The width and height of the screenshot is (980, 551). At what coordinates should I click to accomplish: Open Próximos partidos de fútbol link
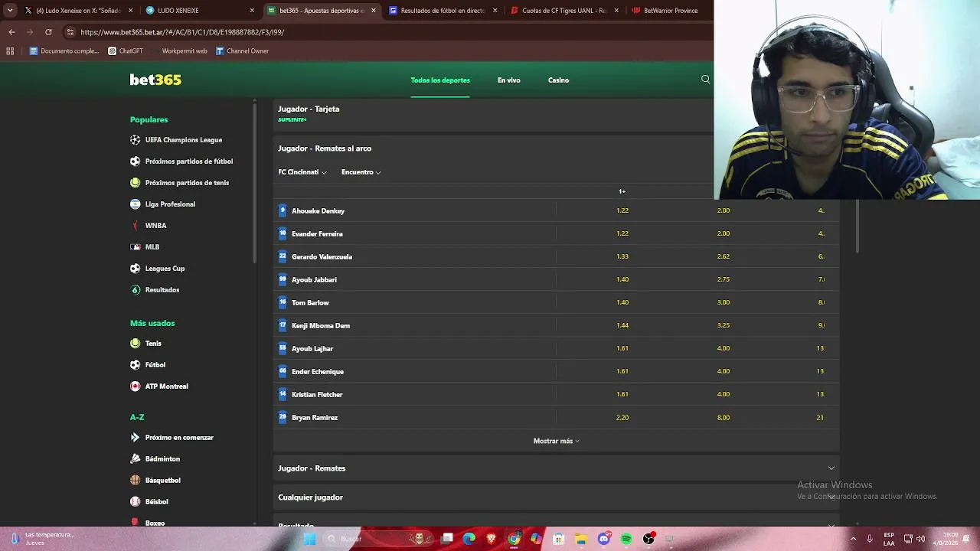(x=189, y=161)
